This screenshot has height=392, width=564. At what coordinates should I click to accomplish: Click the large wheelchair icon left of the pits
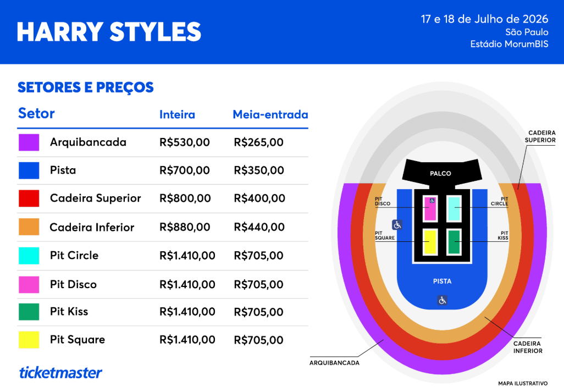[x=397, y=224]
